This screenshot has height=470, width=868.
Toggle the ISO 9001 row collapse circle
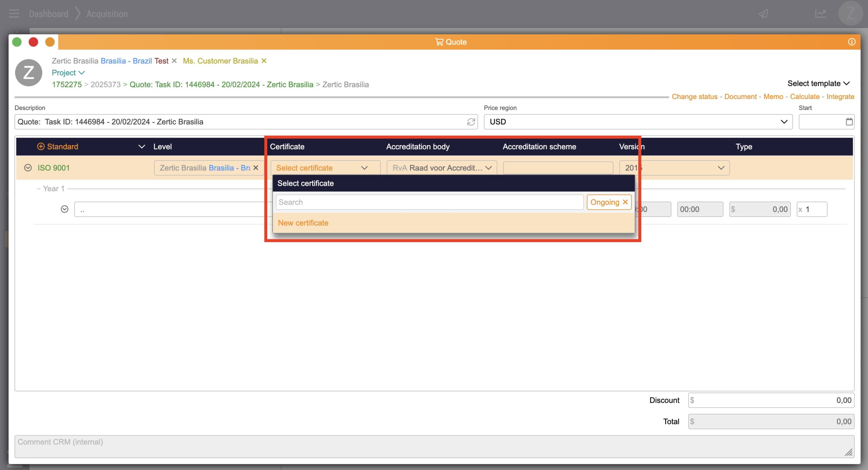28,168
